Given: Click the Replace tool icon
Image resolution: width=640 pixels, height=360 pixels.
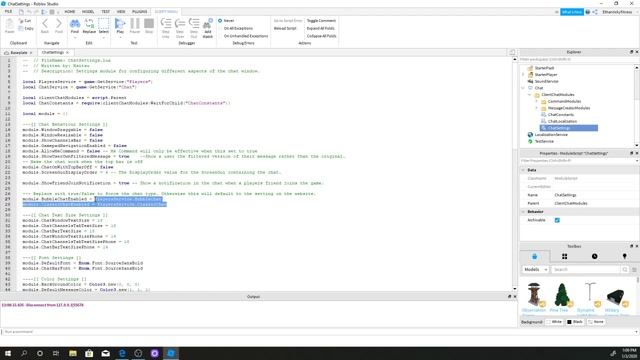Looking at the screenshot, I should coord(89,24).
